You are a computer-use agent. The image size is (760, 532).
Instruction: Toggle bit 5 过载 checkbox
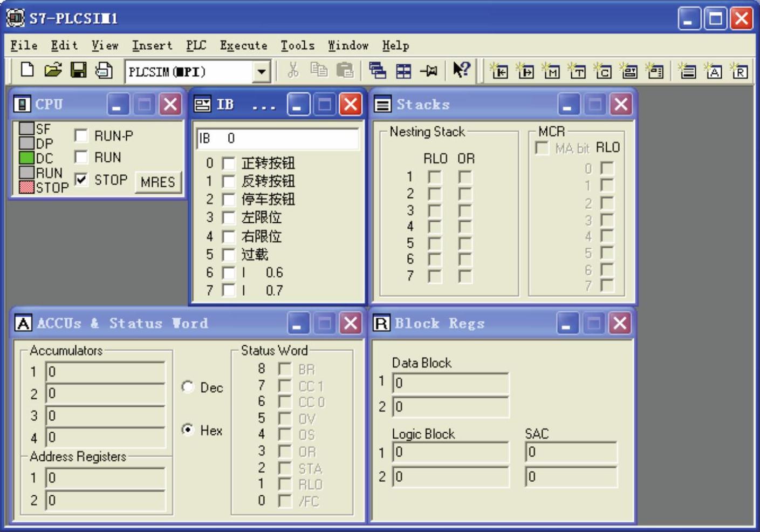pyautogui.click(x=229, y=254)
